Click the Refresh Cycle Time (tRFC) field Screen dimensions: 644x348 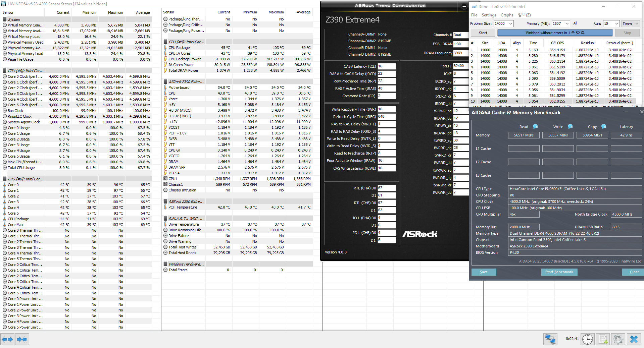pos(387,117)
